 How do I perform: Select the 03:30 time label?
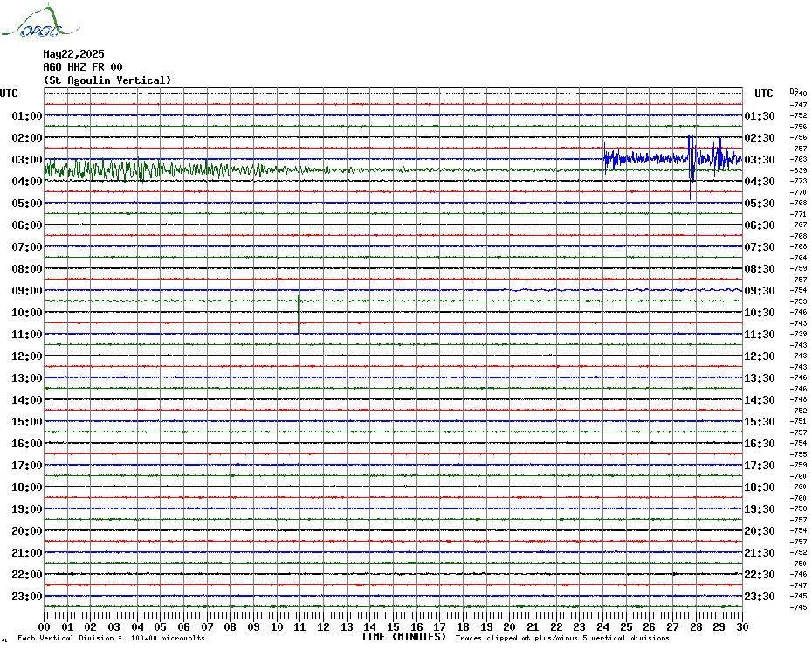(760, 159)
